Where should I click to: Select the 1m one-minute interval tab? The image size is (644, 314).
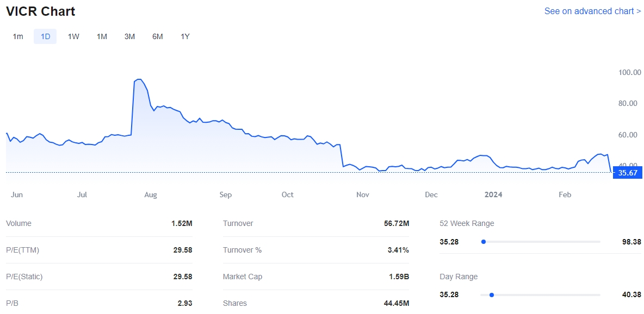pos(18,36)
